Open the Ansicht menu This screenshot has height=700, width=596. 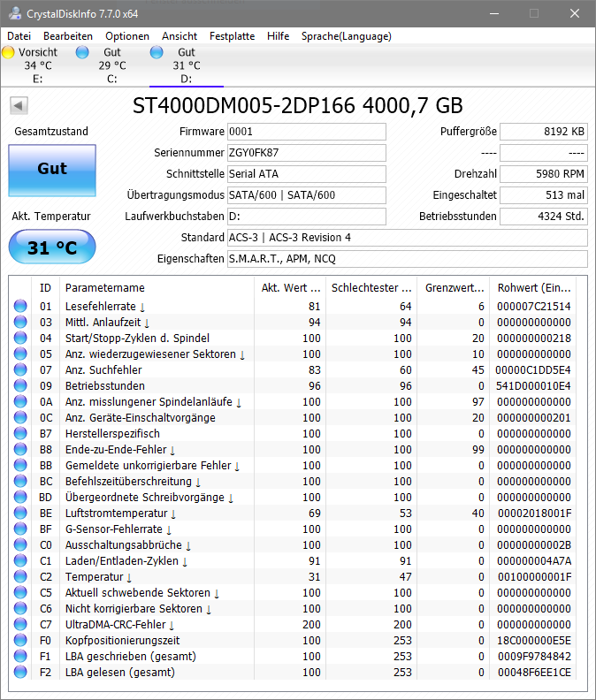coord(180,36)
